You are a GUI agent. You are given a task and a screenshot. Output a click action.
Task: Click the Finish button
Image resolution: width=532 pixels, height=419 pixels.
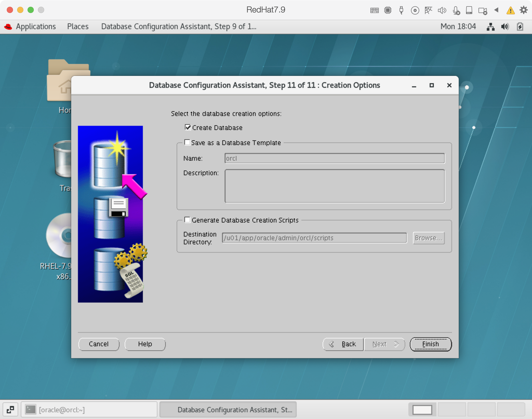(430, 344)
